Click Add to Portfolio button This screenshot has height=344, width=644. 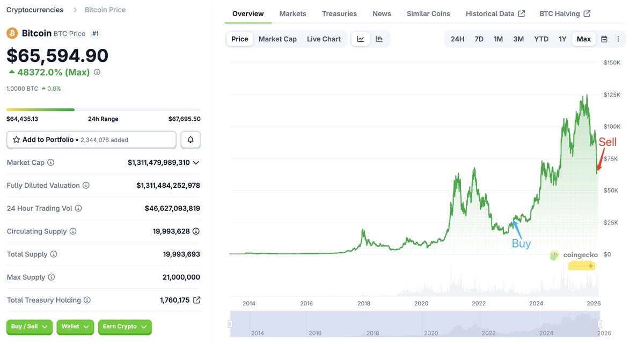click(91, 140)
